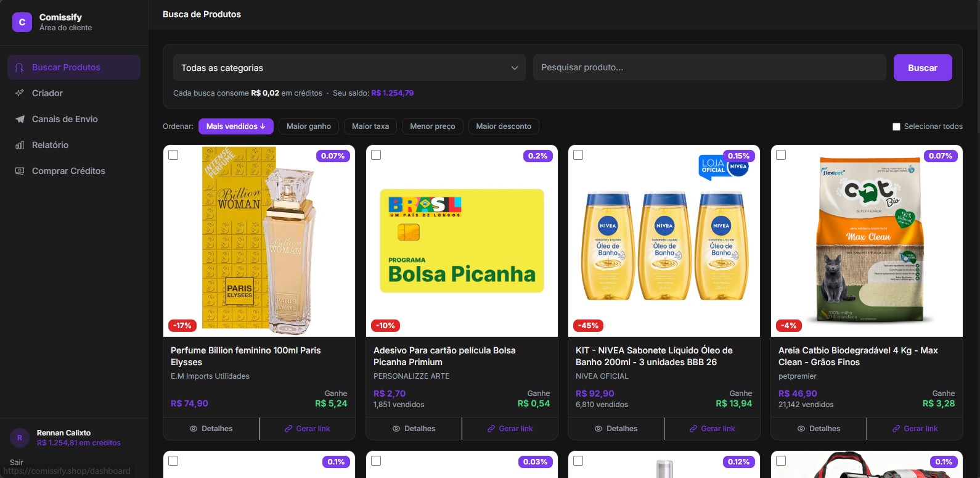Click seller name 'petpremier'

click(x=798, y=376)
